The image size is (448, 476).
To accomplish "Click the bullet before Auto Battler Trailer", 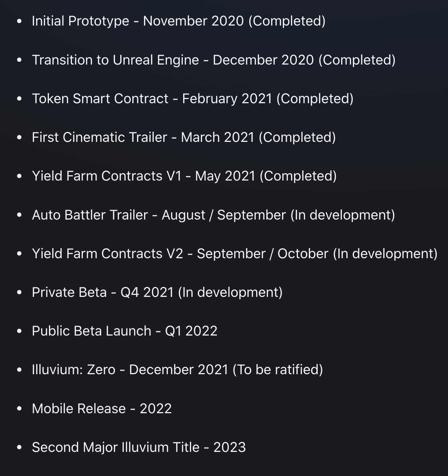I will (x=19, y=215).
